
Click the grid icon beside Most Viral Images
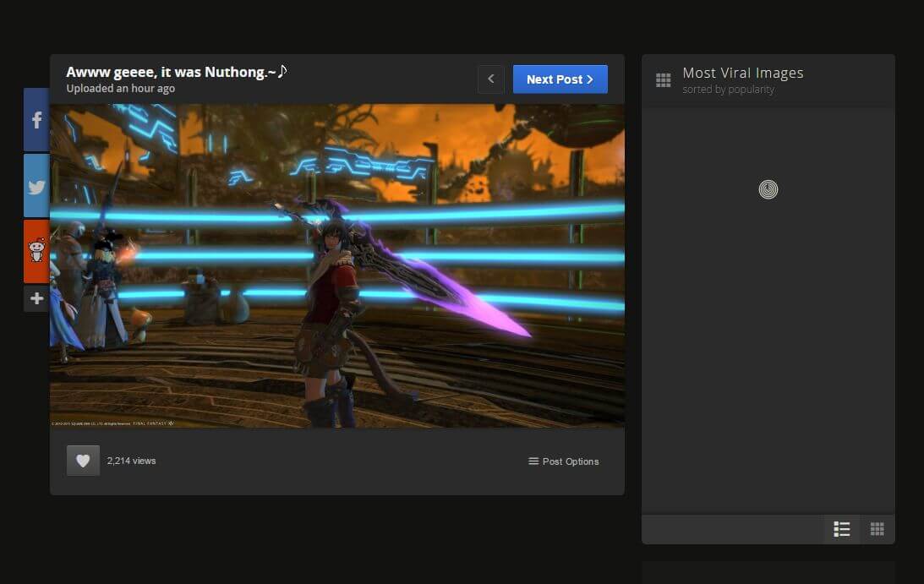664,80
